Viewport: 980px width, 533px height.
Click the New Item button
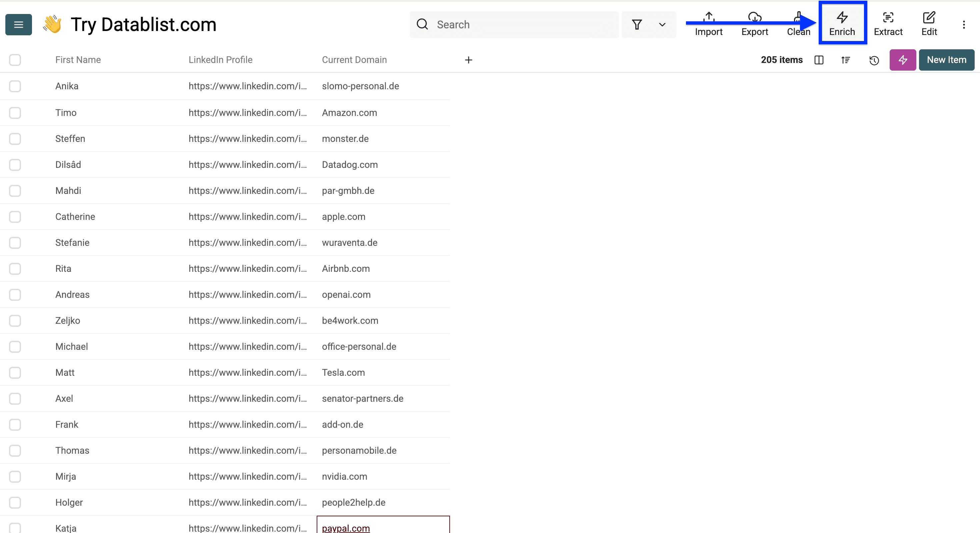[x=947, y=60]
